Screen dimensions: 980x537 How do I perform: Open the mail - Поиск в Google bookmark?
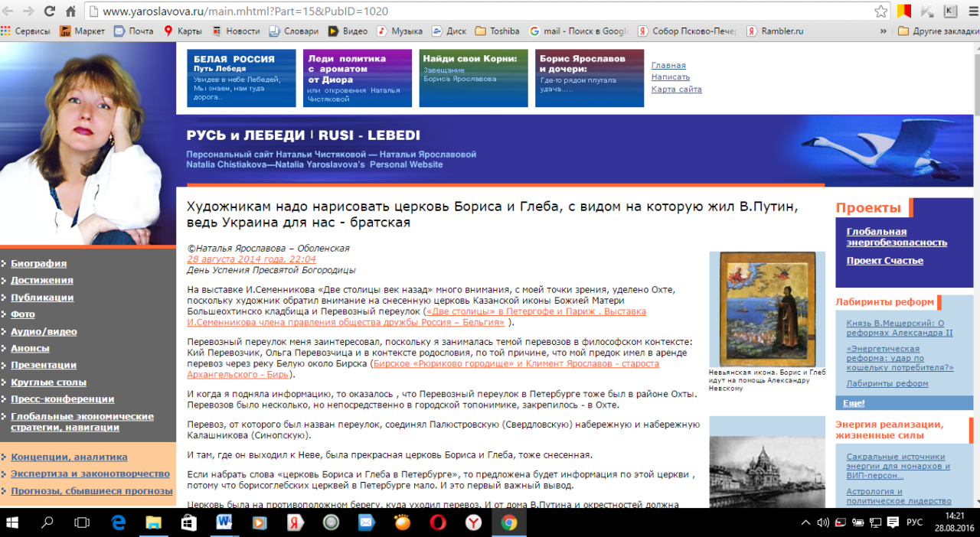pos(578,31)
